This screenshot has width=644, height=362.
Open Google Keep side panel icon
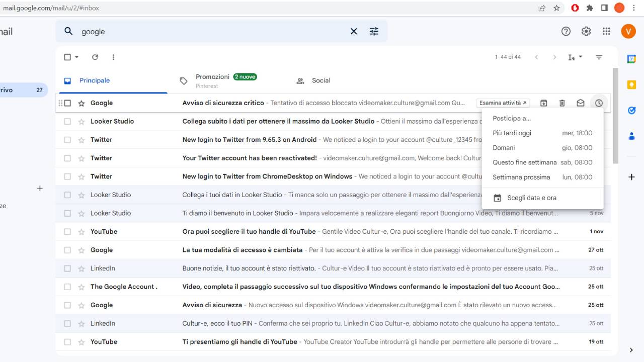coord(632,85)
